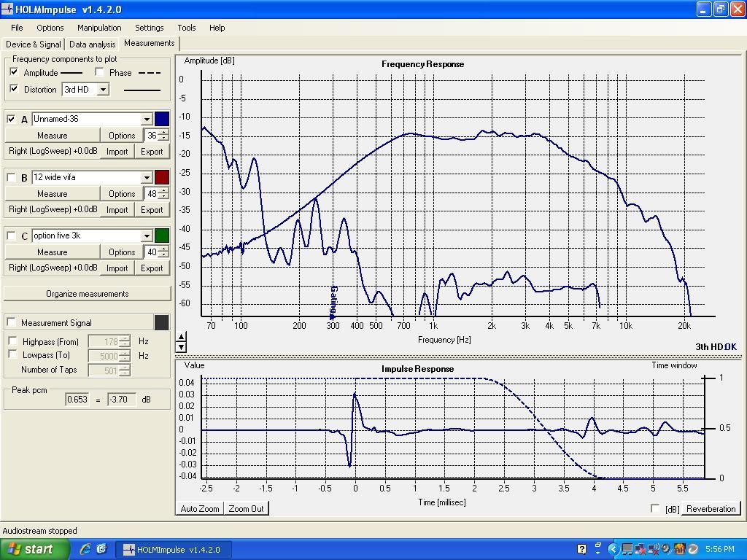Click the downward arrow beside the frequency graph

click(181, 347)
